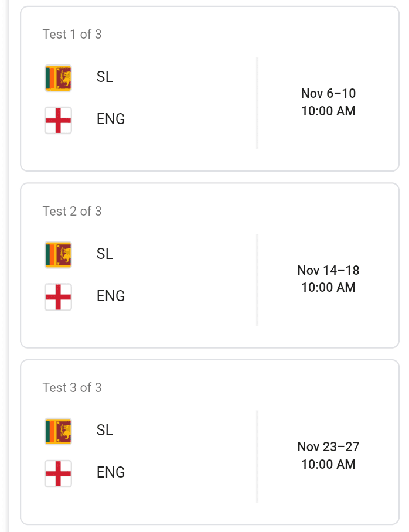Image resolution: width=409 pixels, height=532 pixels.
Task: Open the Nov 23–27 match date
Action: (x=328, y=447)
